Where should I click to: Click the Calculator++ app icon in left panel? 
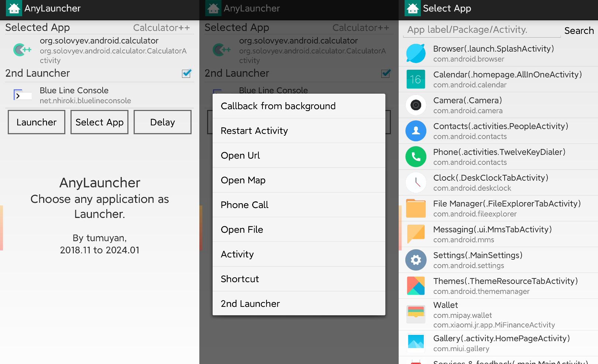click(x=22, y=50)
